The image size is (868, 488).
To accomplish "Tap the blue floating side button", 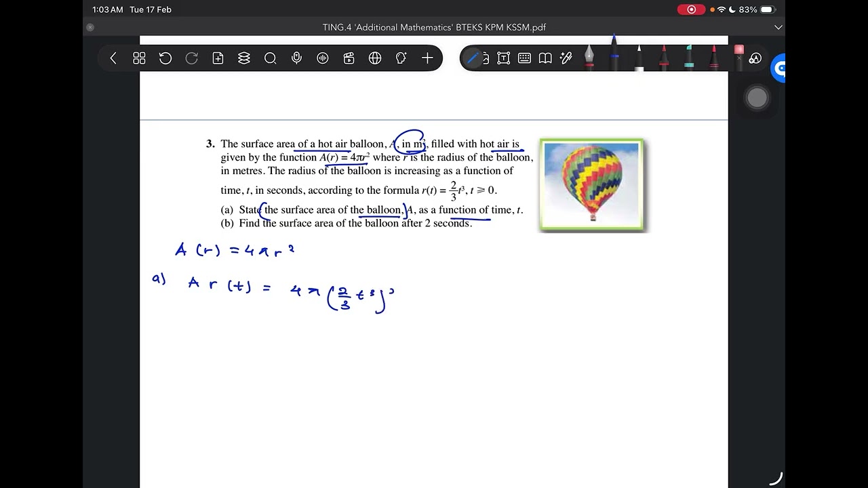I will tap(778, 68).
